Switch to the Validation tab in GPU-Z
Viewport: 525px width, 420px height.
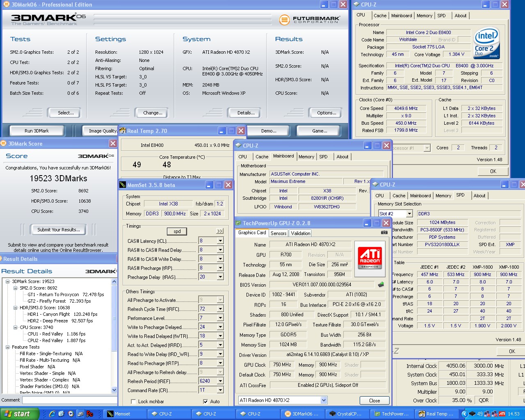[x=301, y=233]
